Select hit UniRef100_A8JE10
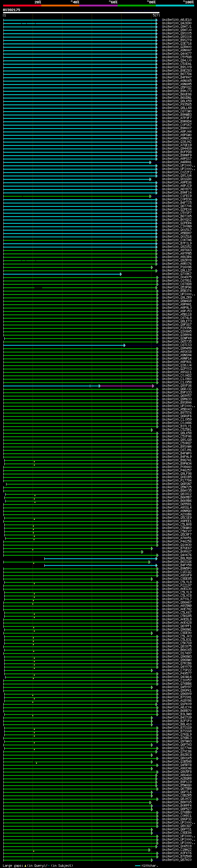The image size is (197, 868). (x=177, y=20)
